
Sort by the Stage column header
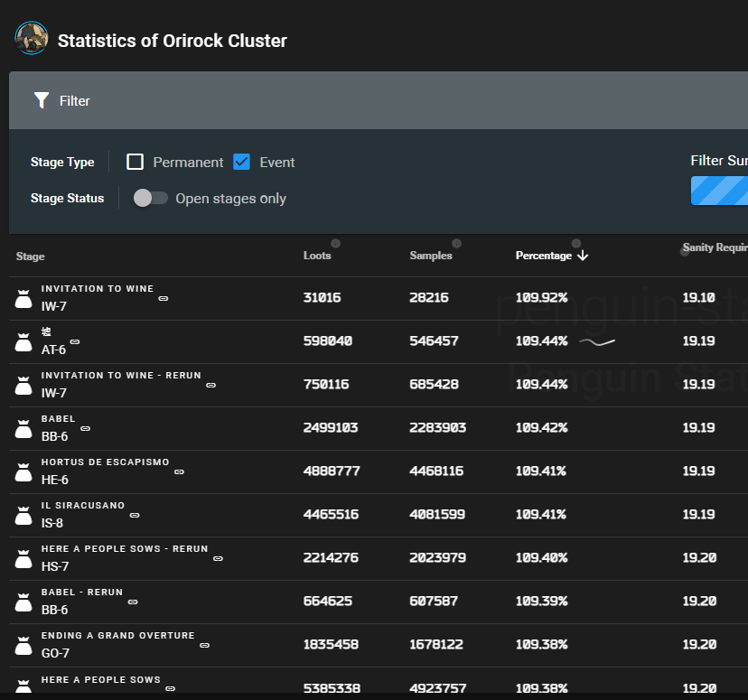tap(30, 256)
